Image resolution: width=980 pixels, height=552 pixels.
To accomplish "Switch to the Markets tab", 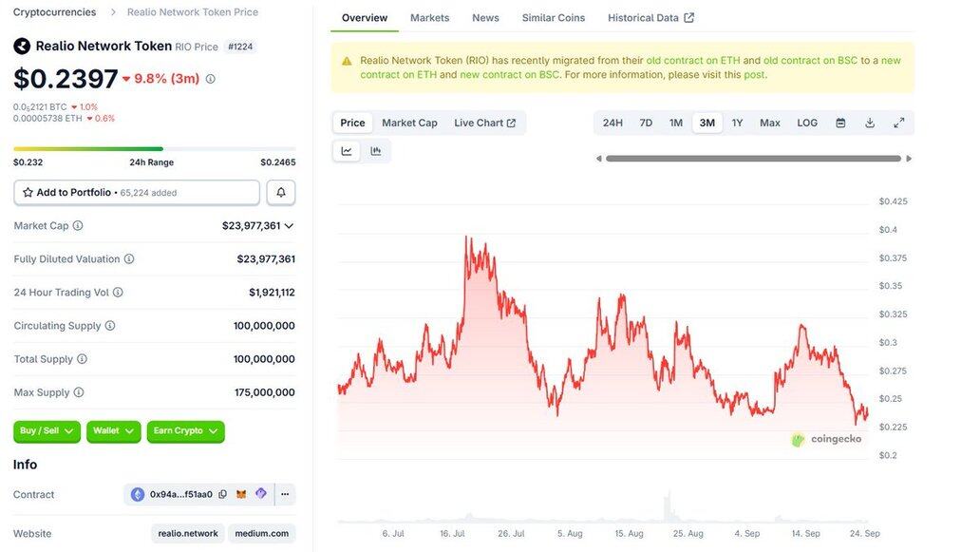I will (x=429, y=18).
